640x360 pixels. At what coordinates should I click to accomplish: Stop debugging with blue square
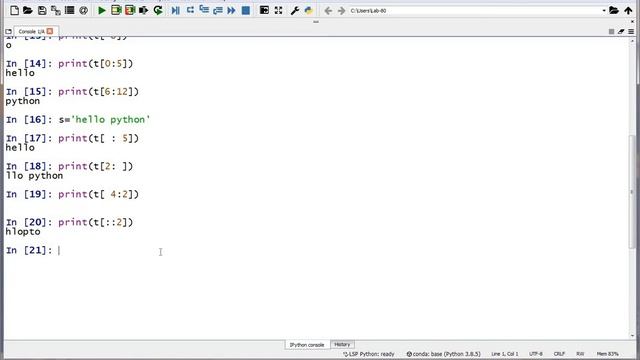pyautogui.click(x=245, y=11)
